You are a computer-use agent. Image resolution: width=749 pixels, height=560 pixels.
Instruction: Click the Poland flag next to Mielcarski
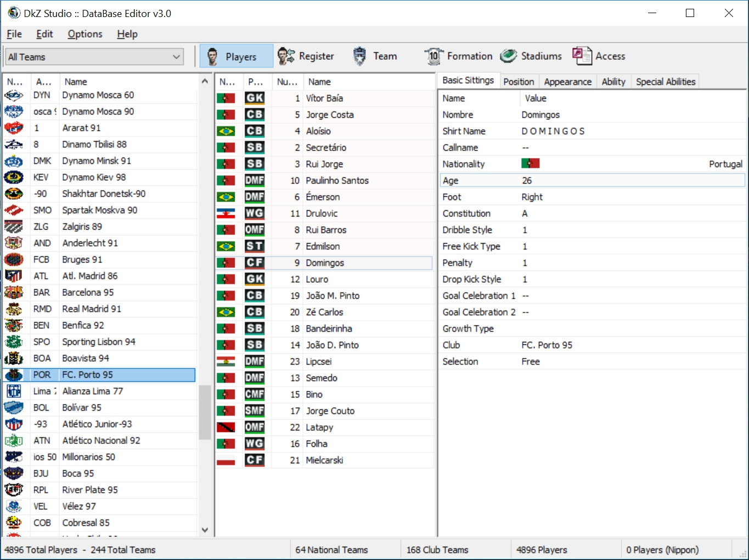coord(226,460)
